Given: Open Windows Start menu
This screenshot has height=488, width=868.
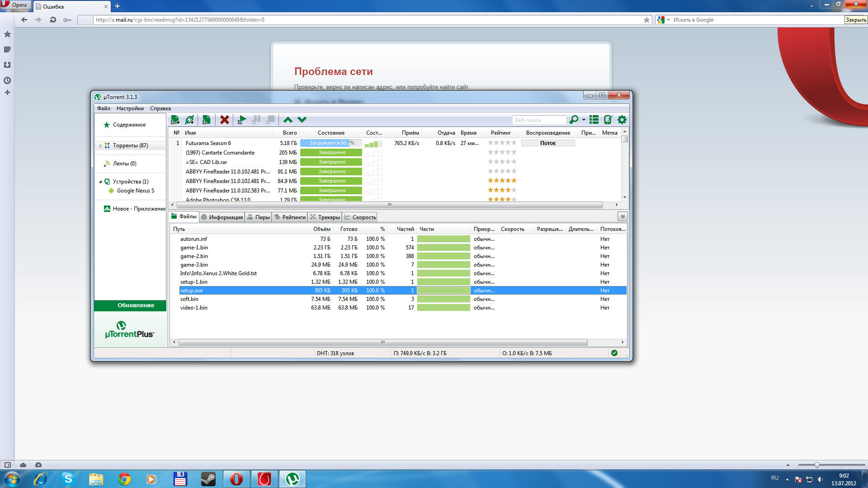Looking at the screenshot, I should (x=12, y=479).
